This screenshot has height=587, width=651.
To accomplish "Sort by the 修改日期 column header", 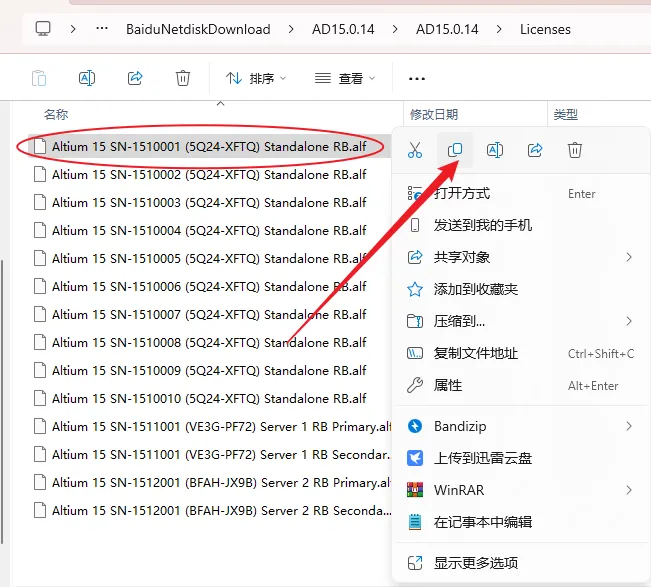I will coord(434,114).
